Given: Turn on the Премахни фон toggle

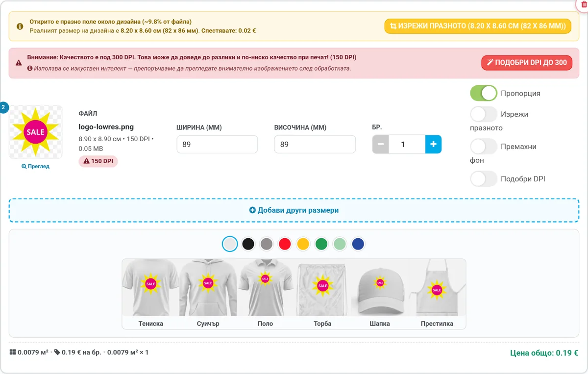Looking at the screenshot, I should click(x=484, y=147).
